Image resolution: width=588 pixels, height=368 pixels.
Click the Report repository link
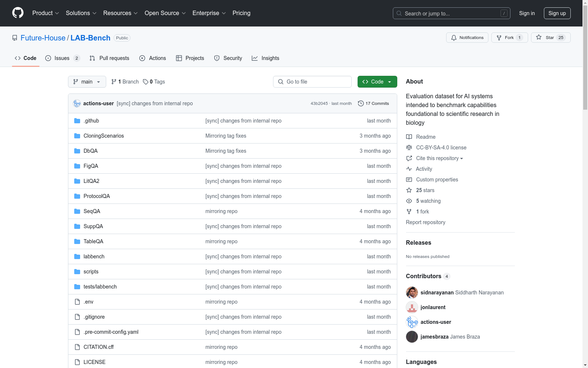[x=426, y=222]
